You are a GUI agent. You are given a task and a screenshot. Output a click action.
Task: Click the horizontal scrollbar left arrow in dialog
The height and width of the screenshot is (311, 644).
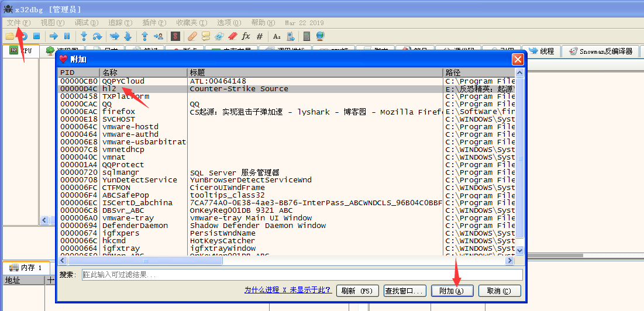(63, 261)
